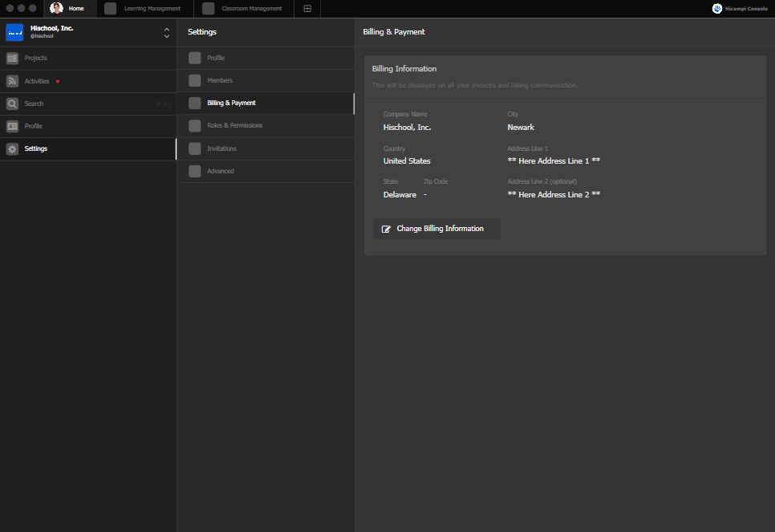Click the Billing & Payment settings item
This screenshot has width=775, height=532.
(231, 103)
